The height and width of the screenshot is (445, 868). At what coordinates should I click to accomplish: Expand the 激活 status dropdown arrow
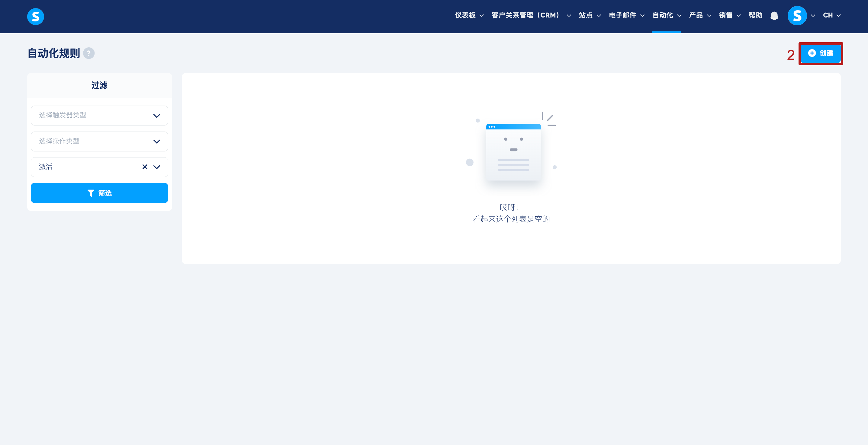coord(157,167)
